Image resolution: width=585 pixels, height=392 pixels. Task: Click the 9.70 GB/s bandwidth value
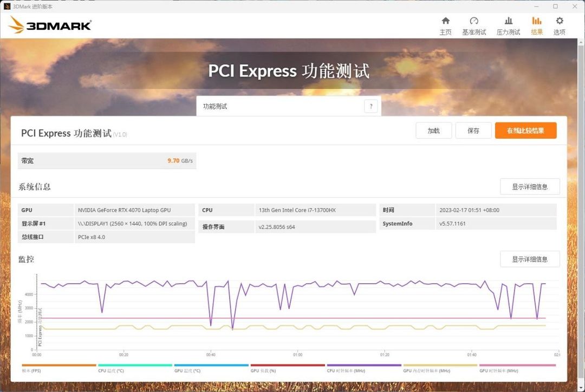[x=180, y=161]
